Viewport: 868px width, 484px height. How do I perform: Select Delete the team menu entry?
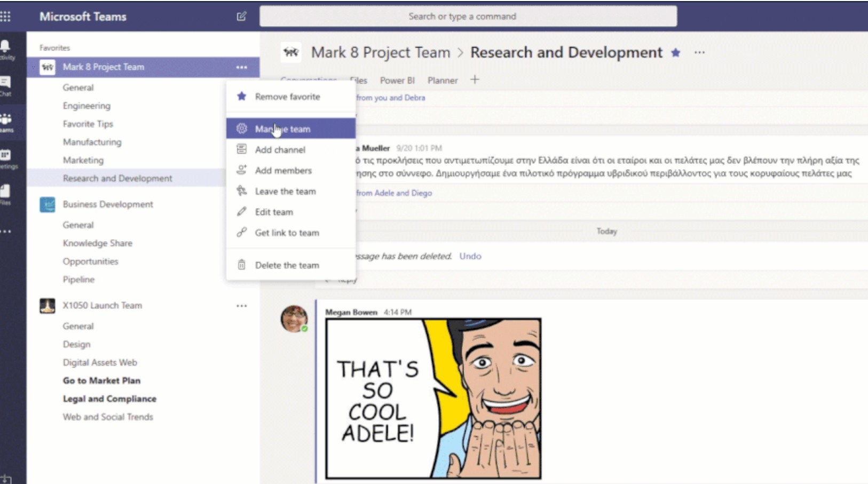[287, 265]
